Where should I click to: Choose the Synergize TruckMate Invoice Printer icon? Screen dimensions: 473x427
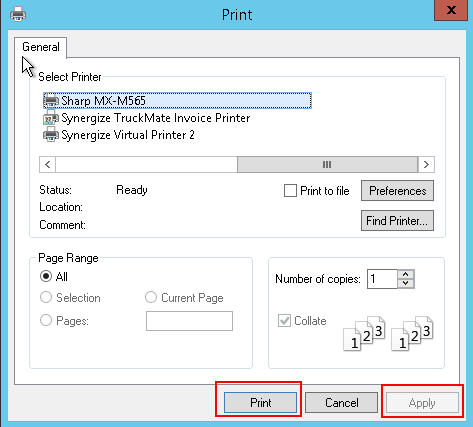51,118
